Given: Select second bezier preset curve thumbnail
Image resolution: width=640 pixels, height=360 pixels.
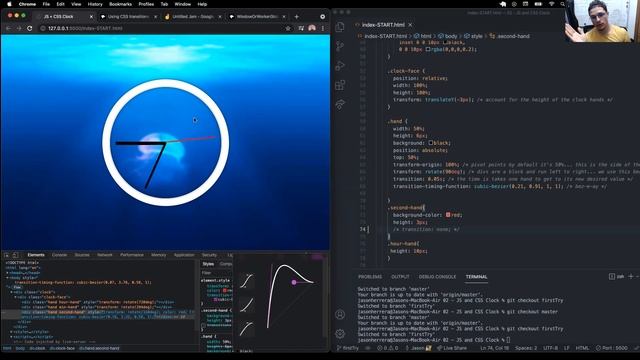Looking at the screenshot, I should [246, 305].
